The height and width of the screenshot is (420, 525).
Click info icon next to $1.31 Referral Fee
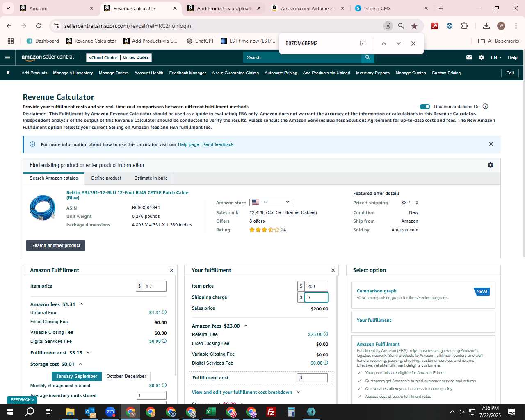click(164, 312)
